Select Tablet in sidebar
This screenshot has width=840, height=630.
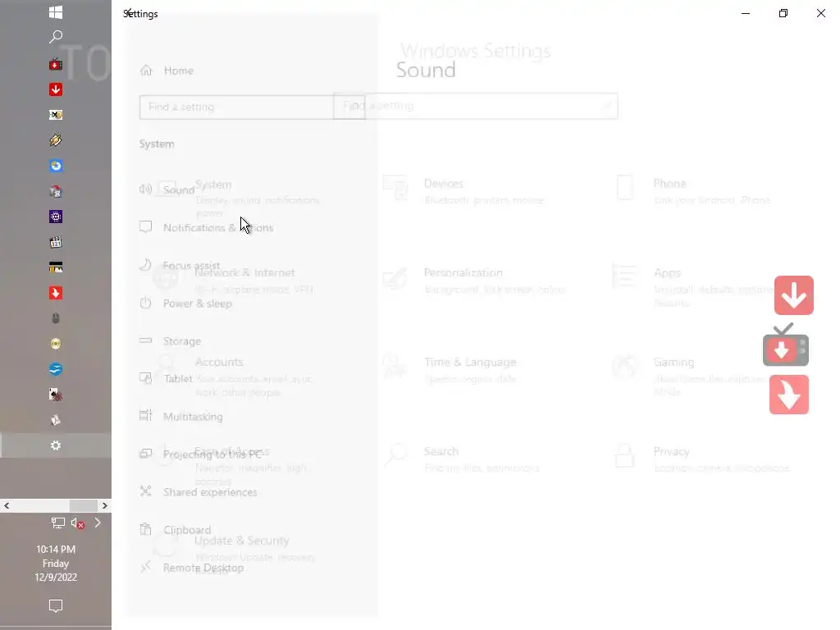[166, 379]
